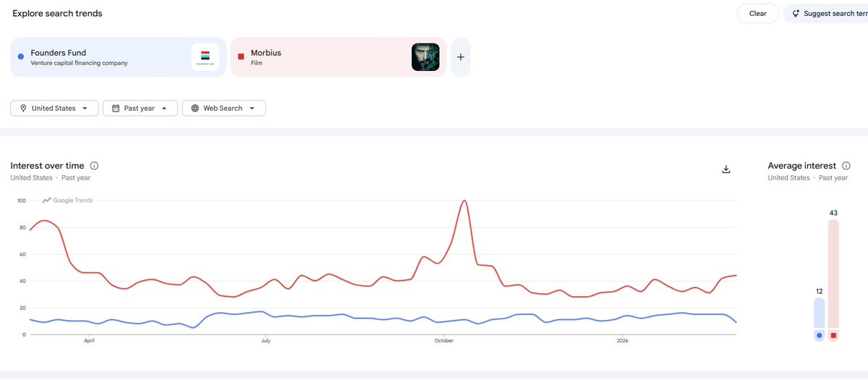Click the location pin icon
This screenshot has height=380, width=868.
24,108
